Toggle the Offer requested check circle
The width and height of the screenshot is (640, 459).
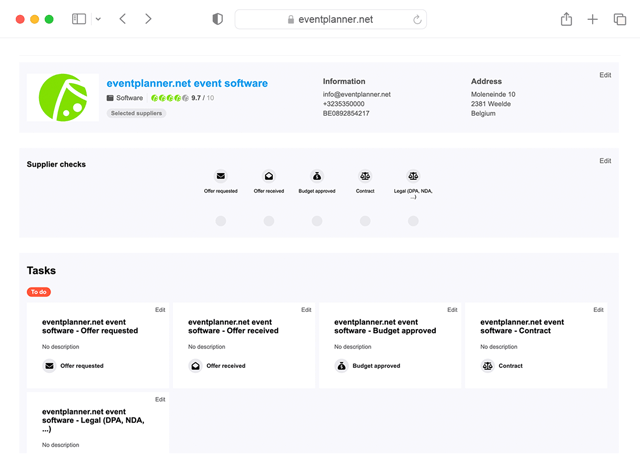[221, 221]
